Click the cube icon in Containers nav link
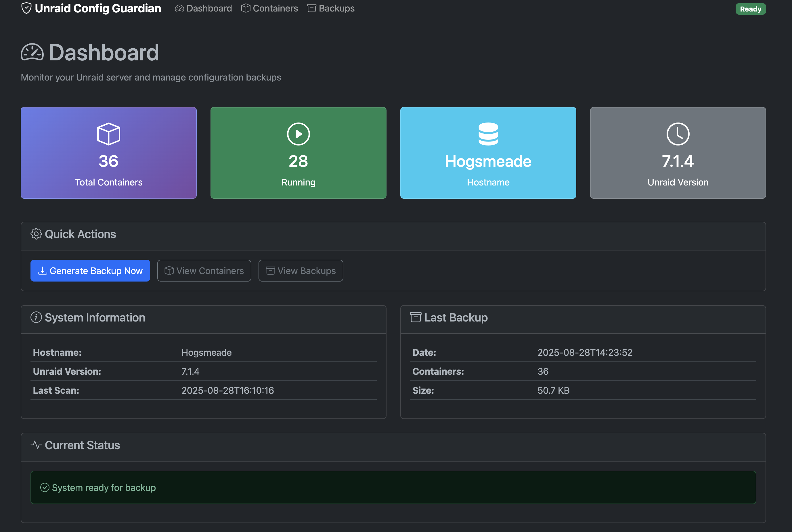The width and height of the screenshot is (792, 532). (x=246, y=8)
